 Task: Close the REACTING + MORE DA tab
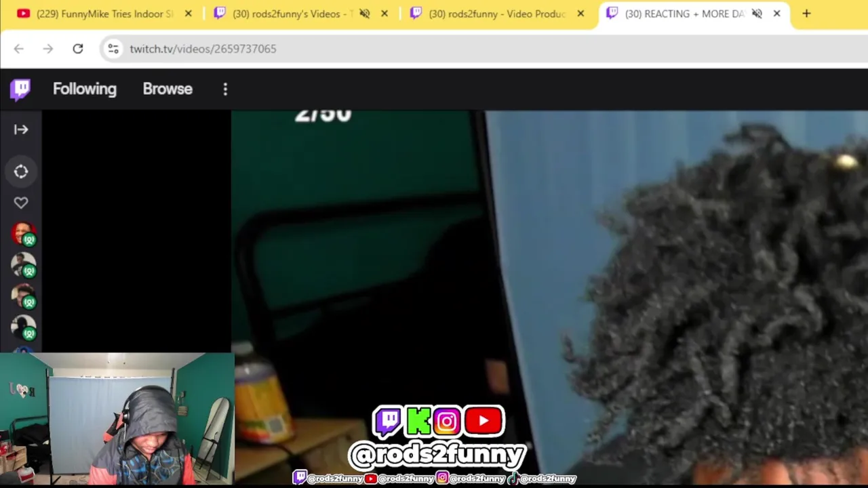(x=777, y=14)
